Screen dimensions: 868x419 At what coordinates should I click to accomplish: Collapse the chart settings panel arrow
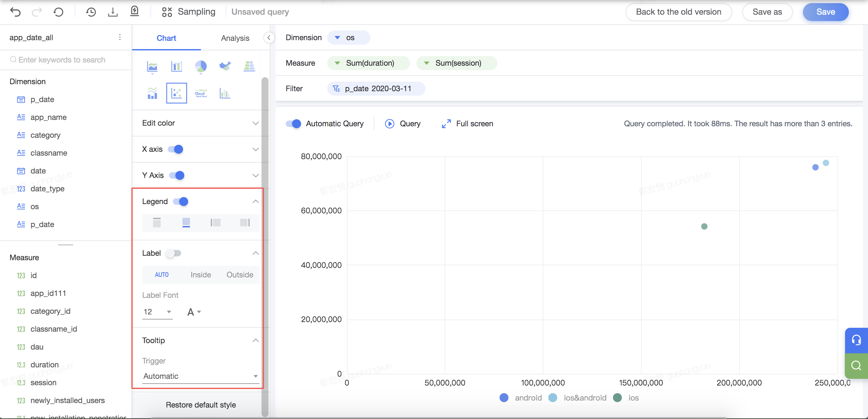(x=268, y=38)
